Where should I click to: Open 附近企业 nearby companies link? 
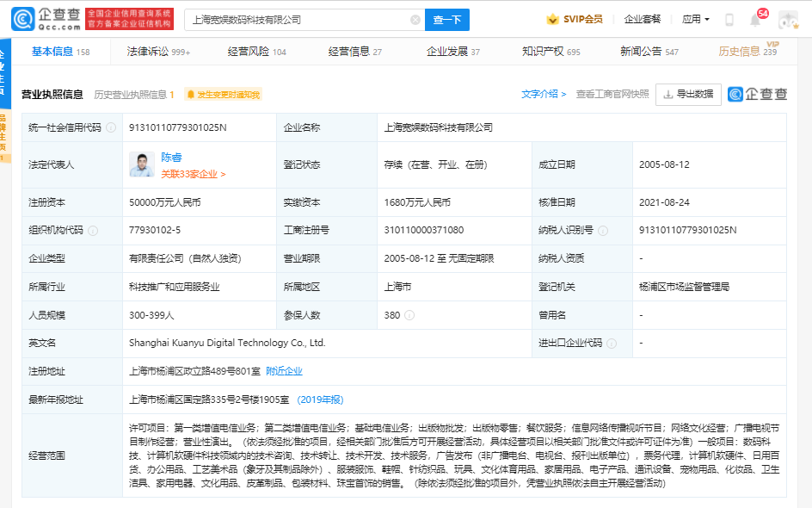pyautogui.click(x=284, y=371)
